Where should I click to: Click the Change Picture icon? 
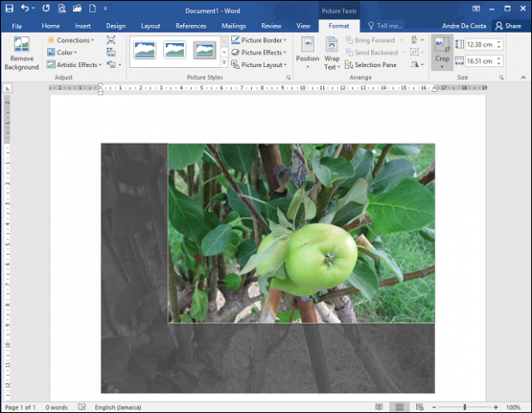111,52
